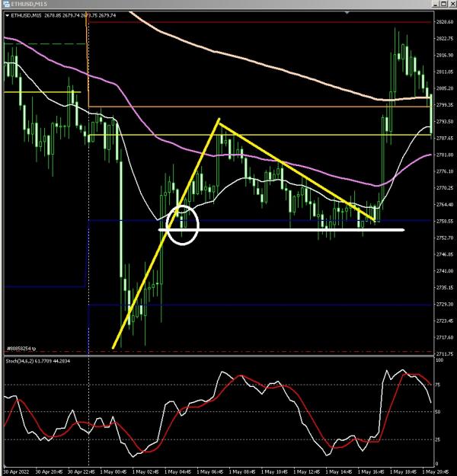Viewport: 457px width, 476px height.
Task: Click the 1 May 00:45 time label
Action: (113, 472)
